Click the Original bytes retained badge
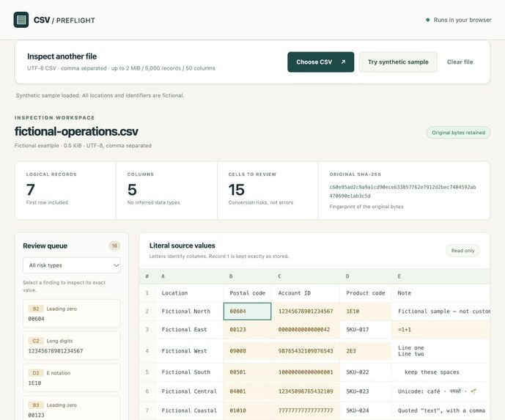This screenshot has width=505, height=420. pyautogui.click(x=458, y=133)
